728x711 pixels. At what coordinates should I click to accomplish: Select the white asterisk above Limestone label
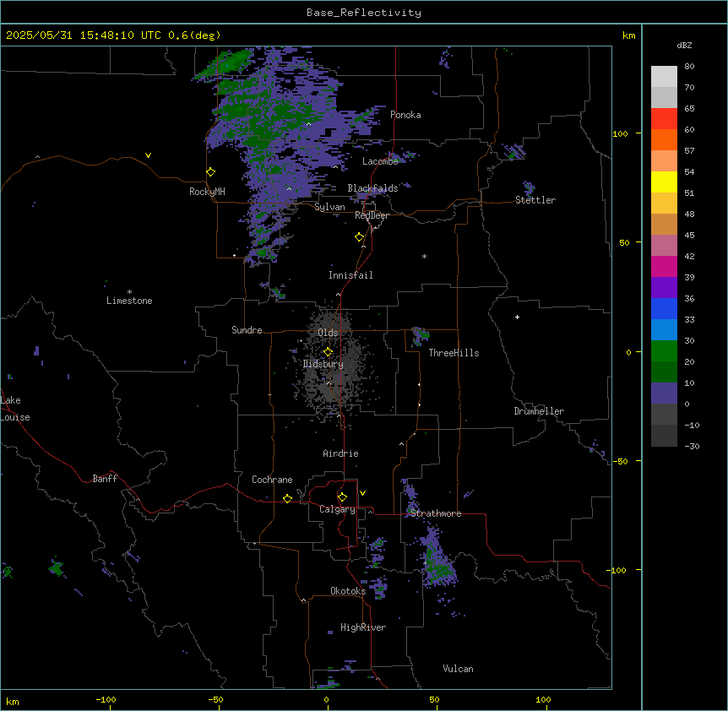point(129,292)
